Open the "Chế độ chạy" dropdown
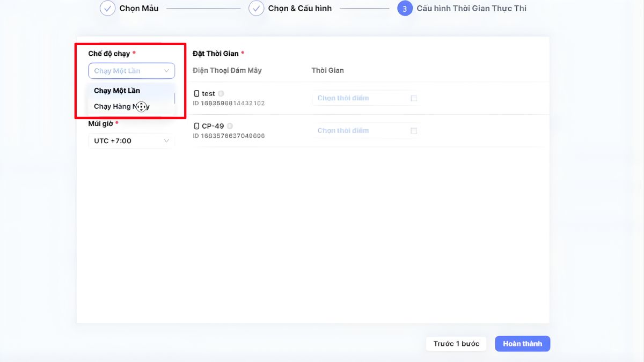 tap(131, 70)
